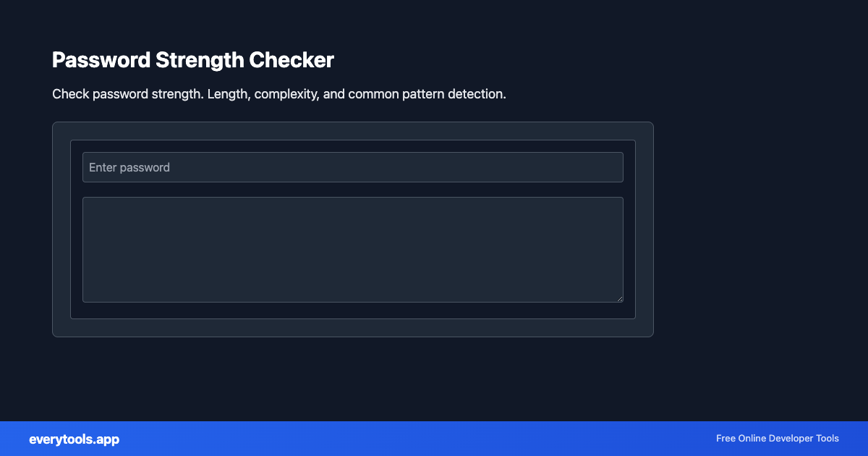Click the top edge of the tool card
This screenshot has height=456, width=868.
point(352,122)
